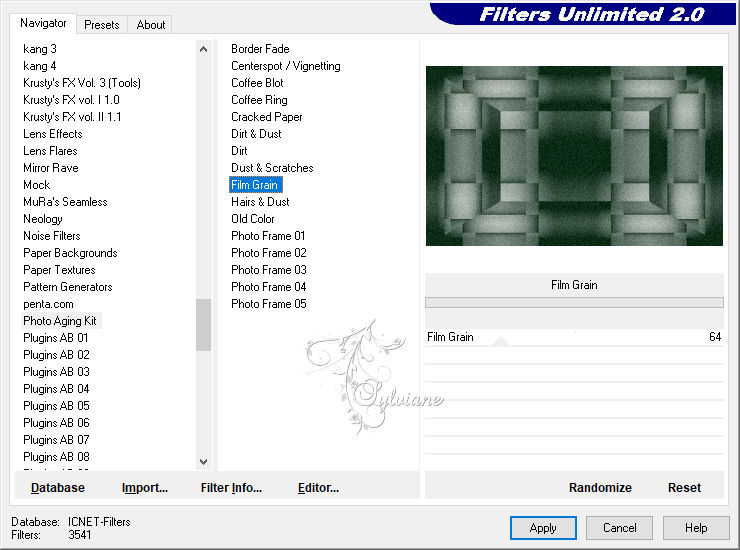740x550 pixels.
Task: Select the penta.com category
Action: tap(48, 304)
